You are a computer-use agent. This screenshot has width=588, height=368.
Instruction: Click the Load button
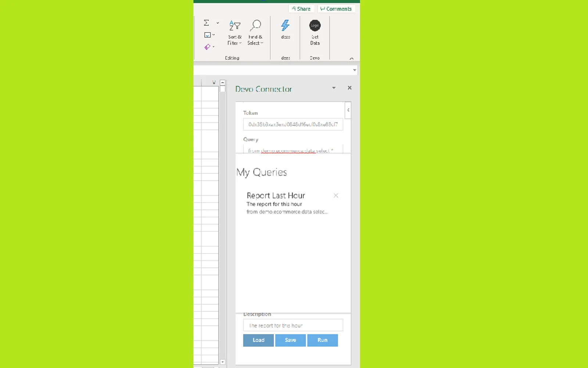tap(258, 340)
